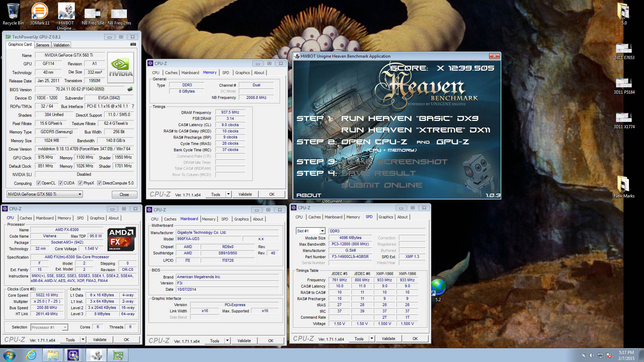Open Caches tab in Memory CPU-Z window

(171, 73)
